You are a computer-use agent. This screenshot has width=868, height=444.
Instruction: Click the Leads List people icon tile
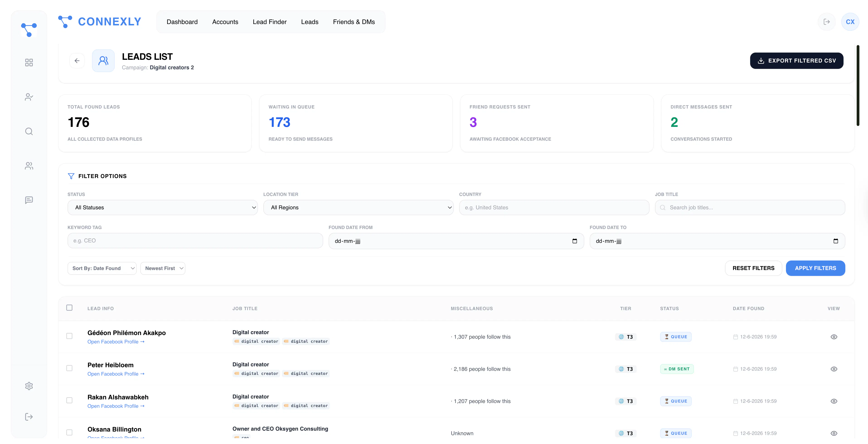point(103,61)
